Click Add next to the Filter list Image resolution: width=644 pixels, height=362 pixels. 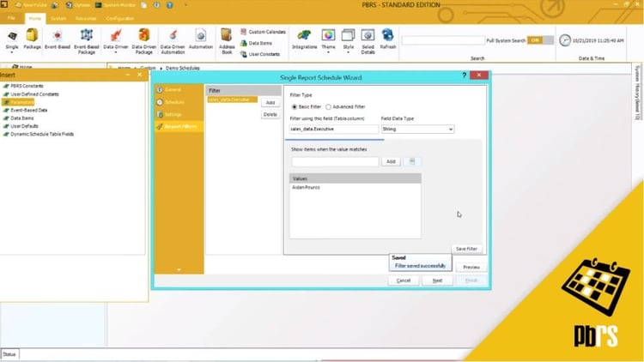tap(270, 103)
